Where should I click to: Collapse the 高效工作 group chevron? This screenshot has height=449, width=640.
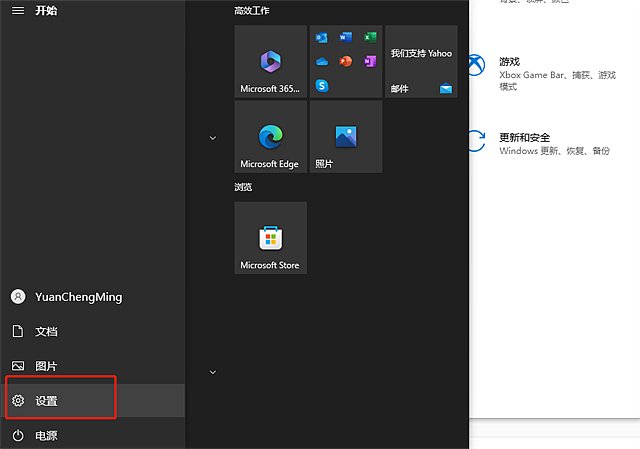(213, 138)
